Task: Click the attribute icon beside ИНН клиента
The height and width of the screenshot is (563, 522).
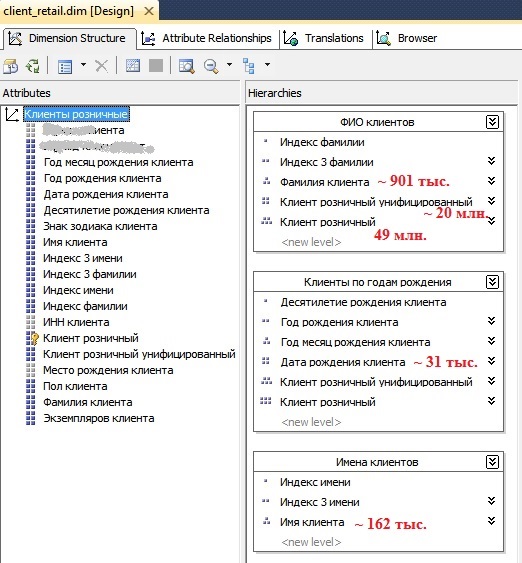Action: tap(31, 322)
